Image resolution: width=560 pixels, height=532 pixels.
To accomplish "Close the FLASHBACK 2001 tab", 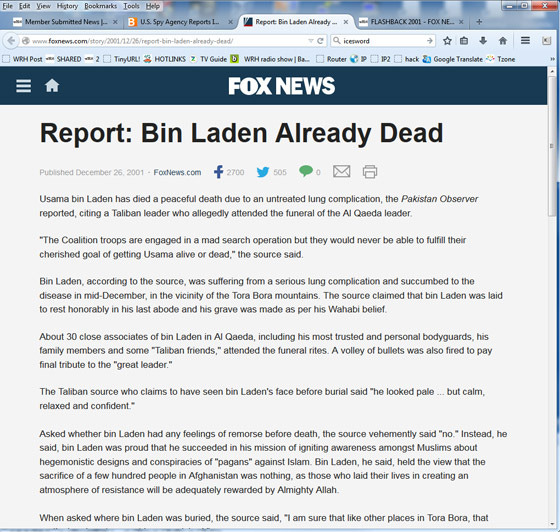I will [461, 22].
